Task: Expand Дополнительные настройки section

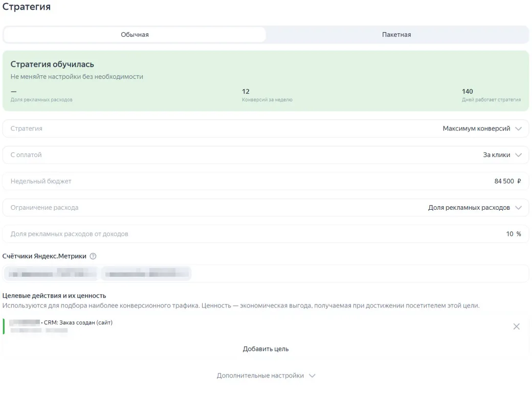Action: click(x=265, y=376)
